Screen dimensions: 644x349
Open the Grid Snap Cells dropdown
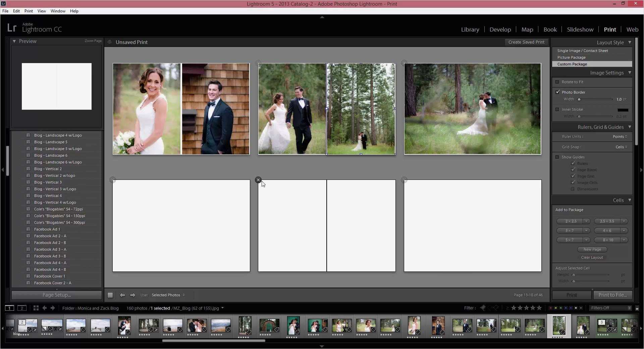click(x=621, y=147)
